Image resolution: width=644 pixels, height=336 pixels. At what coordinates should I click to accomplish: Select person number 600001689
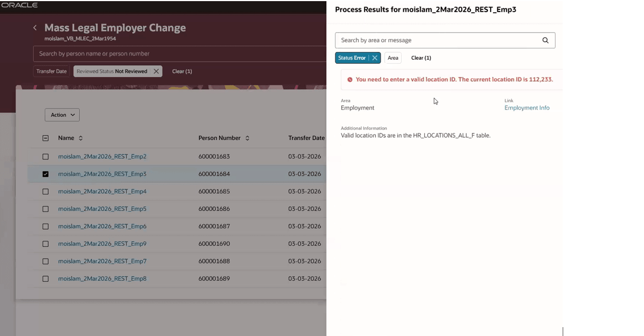click(x=214, y=279)
